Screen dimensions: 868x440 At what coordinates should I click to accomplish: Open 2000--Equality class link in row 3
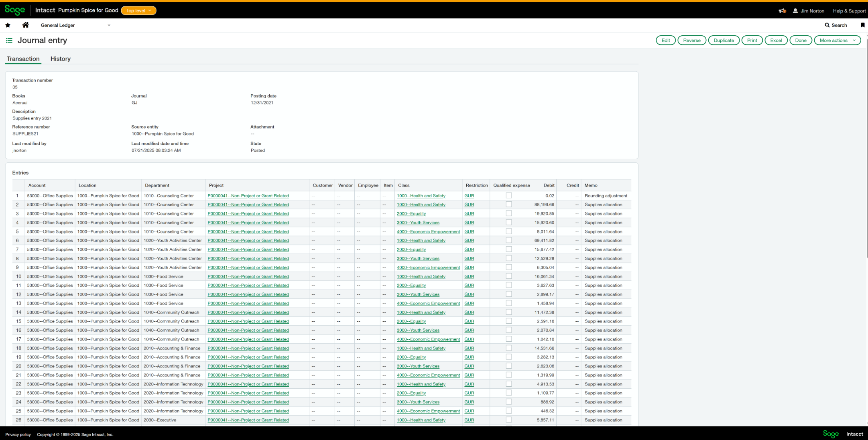[411, 214]
